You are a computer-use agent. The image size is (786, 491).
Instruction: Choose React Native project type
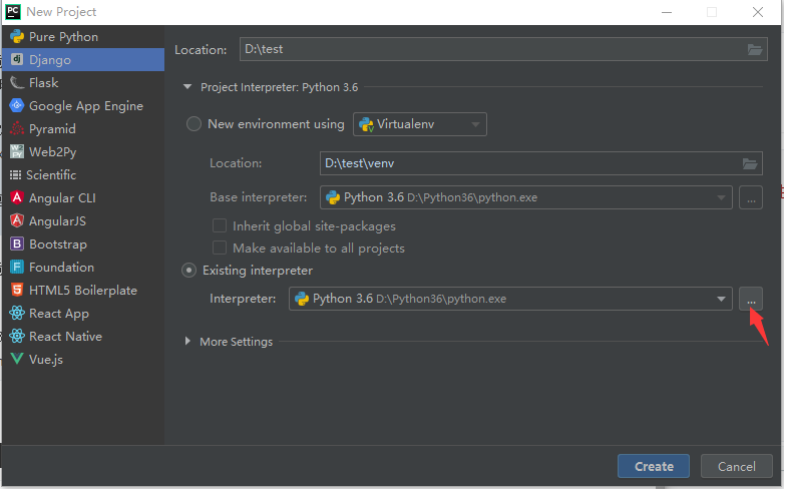click(83, 336)
